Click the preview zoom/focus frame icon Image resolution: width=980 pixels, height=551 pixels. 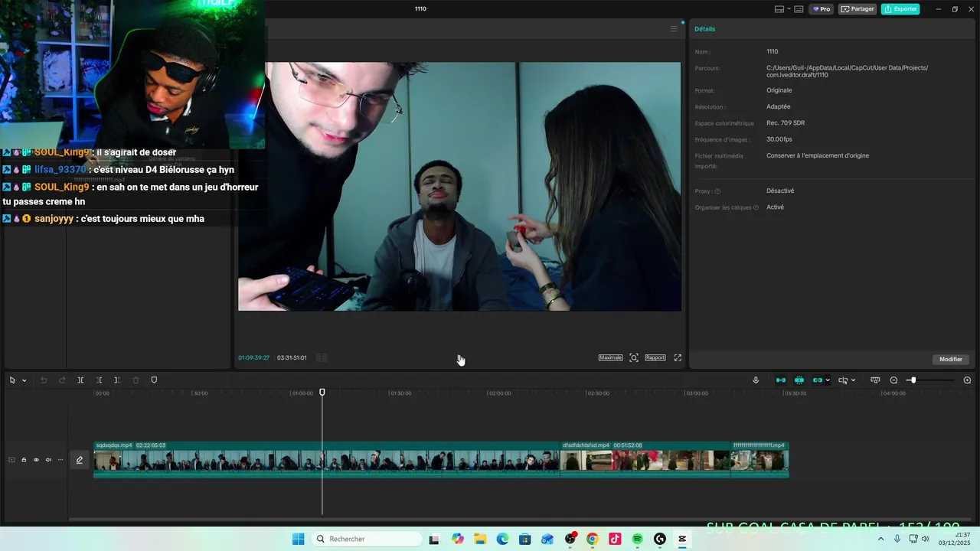coord(634,357)
